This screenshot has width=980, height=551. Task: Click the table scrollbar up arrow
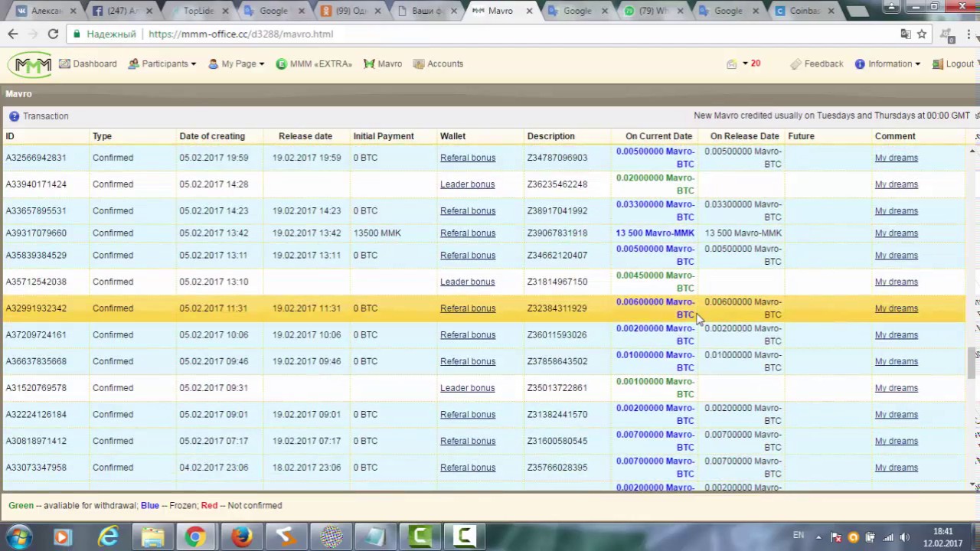pos(972,152)
